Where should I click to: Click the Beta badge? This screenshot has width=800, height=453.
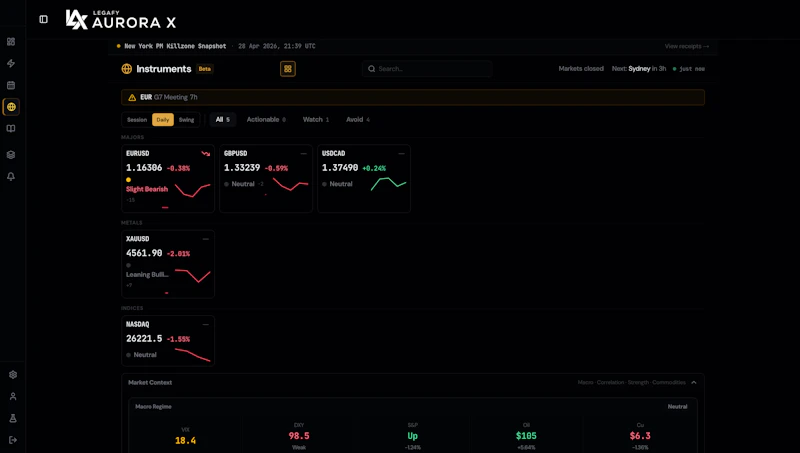(205, 69)
